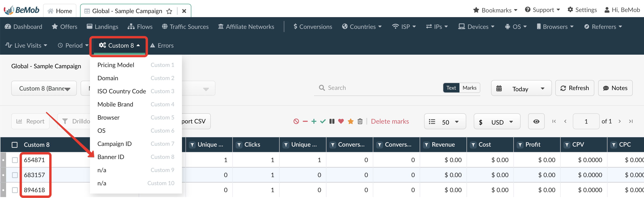Viewport: 644px width, 198px height.
Task: Toggle column visibility eye button
Action: [x=536, y=121]
